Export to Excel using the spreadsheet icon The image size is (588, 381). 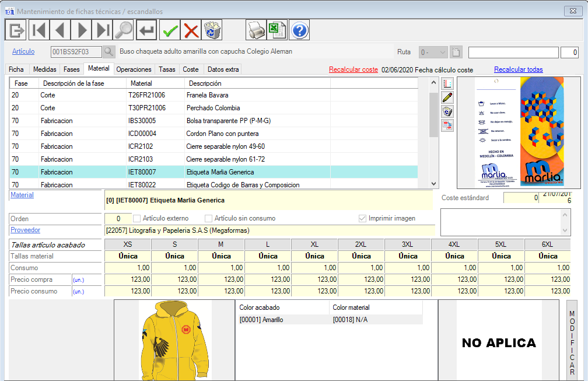click(x=276, y=30)
